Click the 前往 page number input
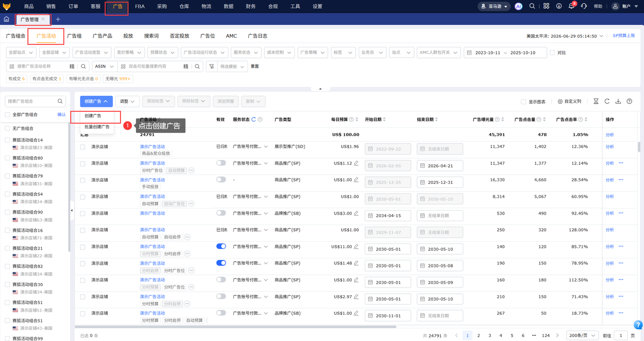This screenshot has height=341, width=644. pos(621,335)
